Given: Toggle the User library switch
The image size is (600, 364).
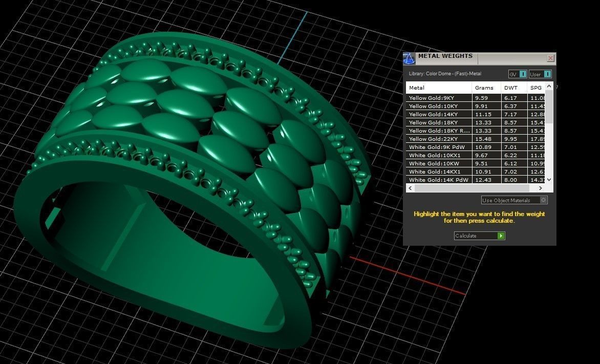Looking at the screenshot, I should [x=540, y=74].
